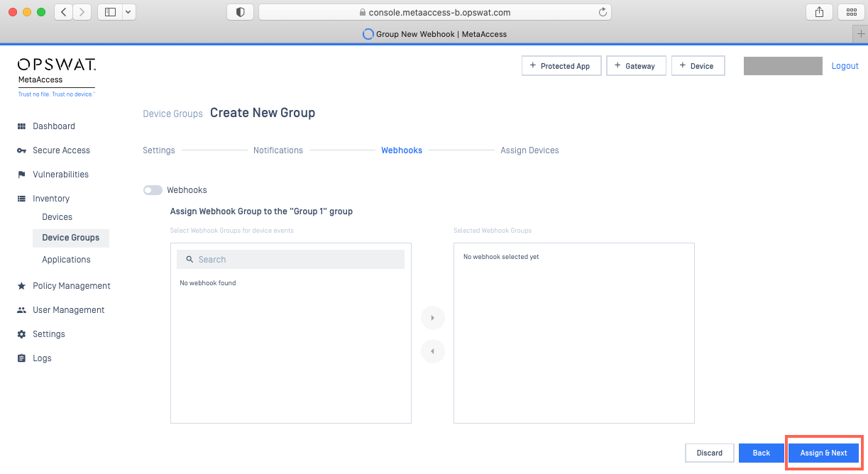Click the right arrow to add webhook

coord(433,318)
